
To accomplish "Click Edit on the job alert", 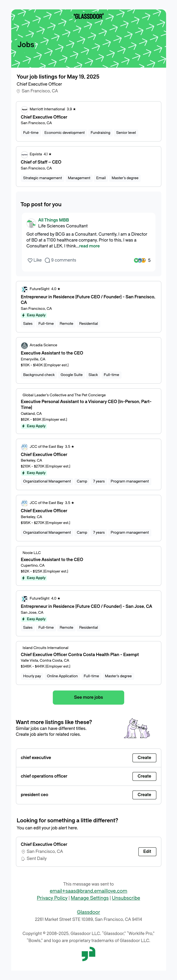I will pyautogui.click(x=147, y=851).
